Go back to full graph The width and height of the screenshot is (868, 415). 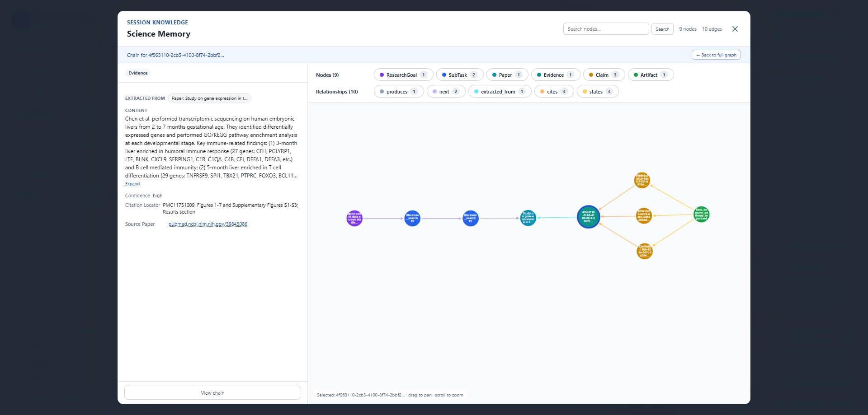[716, 55]
